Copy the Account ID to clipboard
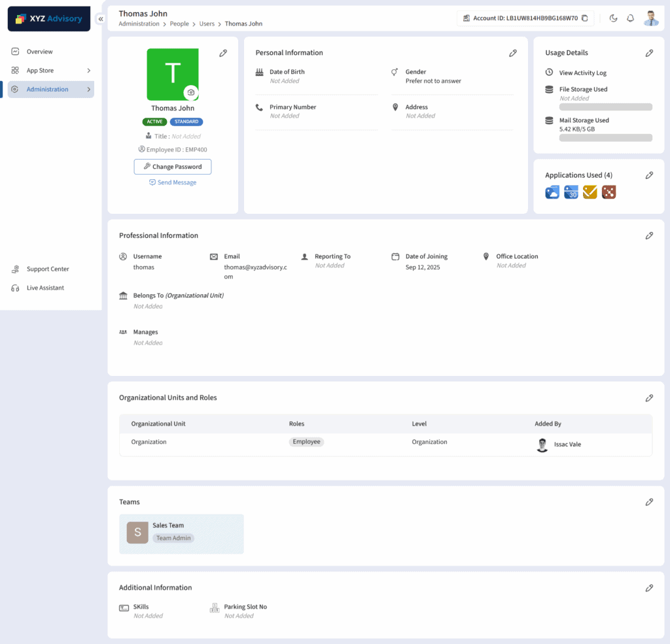 (x=585, y=18)
